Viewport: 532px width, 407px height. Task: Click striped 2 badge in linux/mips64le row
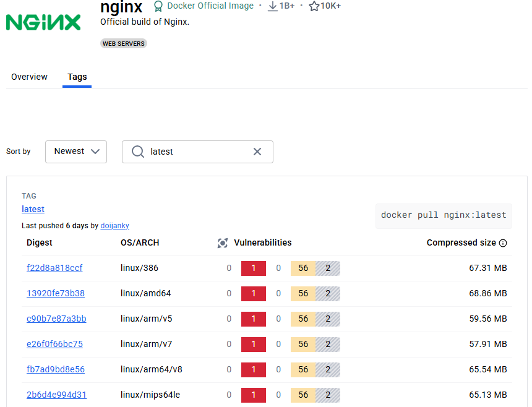[328, 395]
